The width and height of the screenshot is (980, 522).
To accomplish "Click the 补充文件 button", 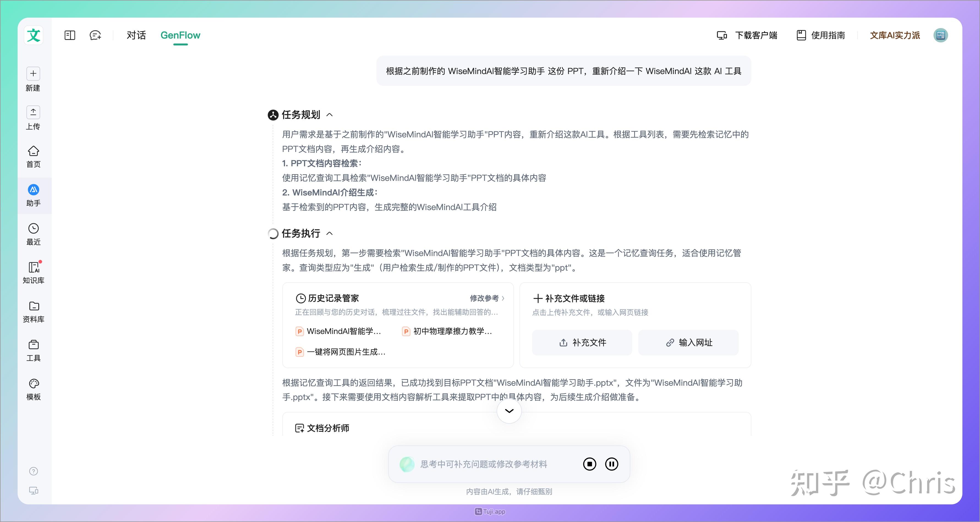I will point(582,343).
